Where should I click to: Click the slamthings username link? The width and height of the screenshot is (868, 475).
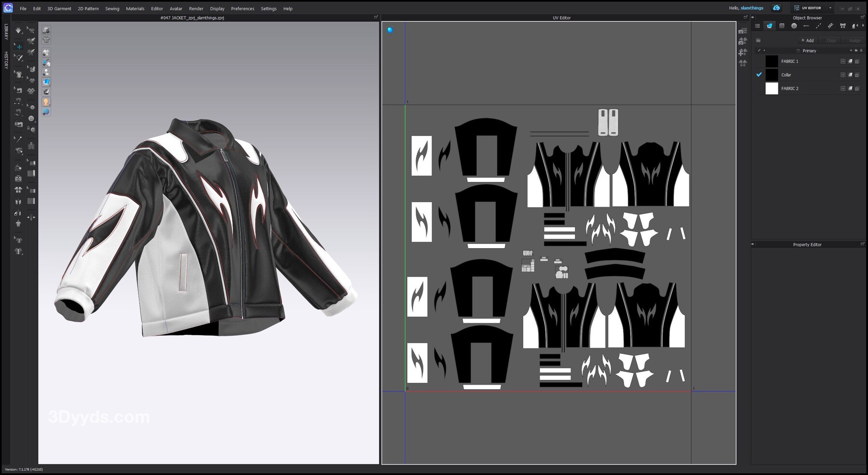coord(752,8)
